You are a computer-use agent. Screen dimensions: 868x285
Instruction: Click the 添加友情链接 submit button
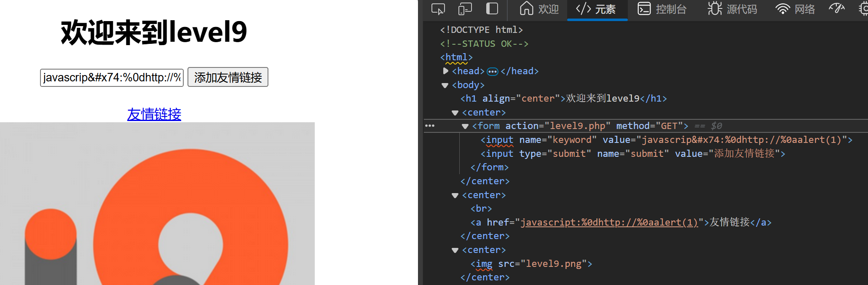coord(228,77)
